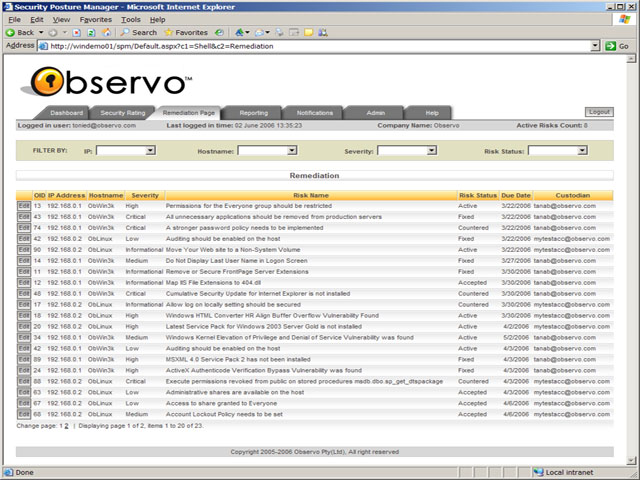
Task: Click the Windows flag logo in menu bar
Action: 624,19
